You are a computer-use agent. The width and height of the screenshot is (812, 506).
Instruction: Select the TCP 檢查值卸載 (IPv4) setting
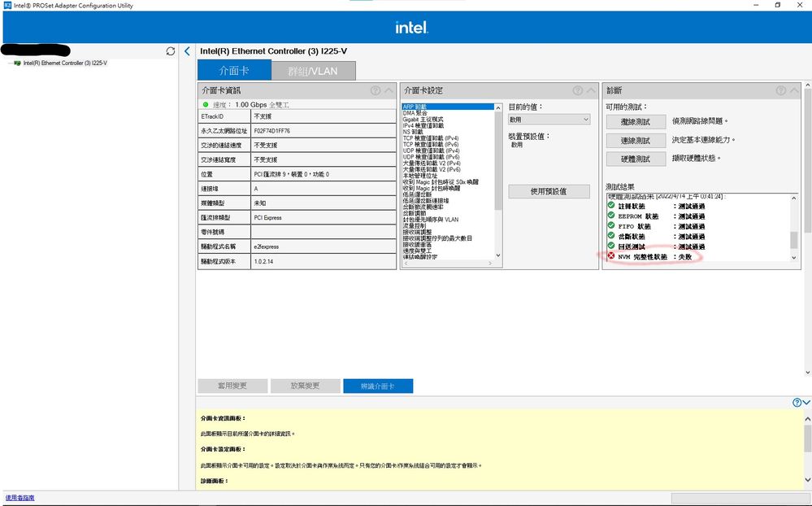[x=431, y=138]
